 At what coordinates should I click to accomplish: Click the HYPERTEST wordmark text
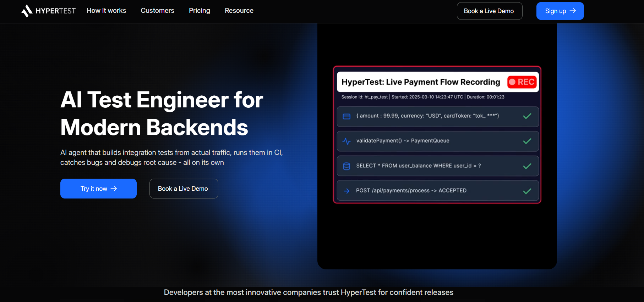coord(55,11)
